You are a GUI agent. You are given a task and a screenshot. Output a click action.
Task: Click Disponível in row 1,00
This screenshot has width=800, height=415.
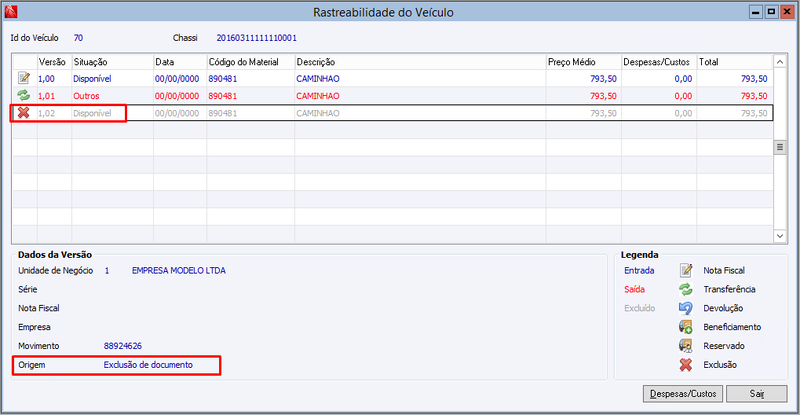coord(92,79)
